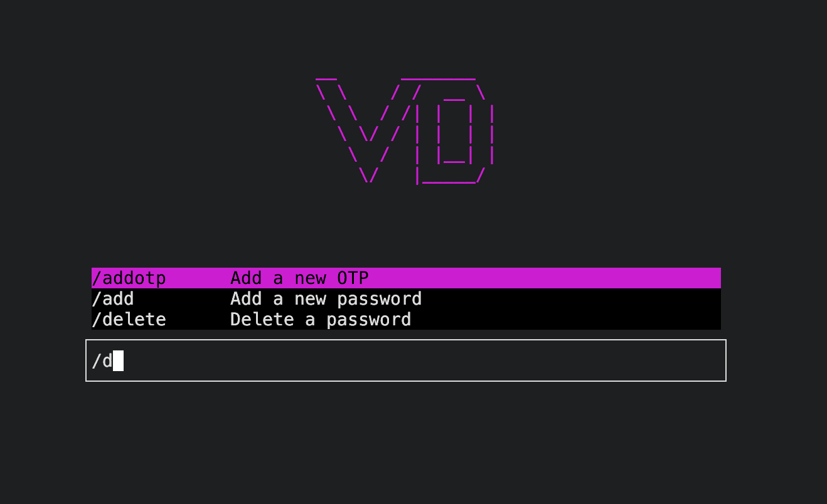
Task: Click the "Delete a password" description
Action: pos(321,319)
